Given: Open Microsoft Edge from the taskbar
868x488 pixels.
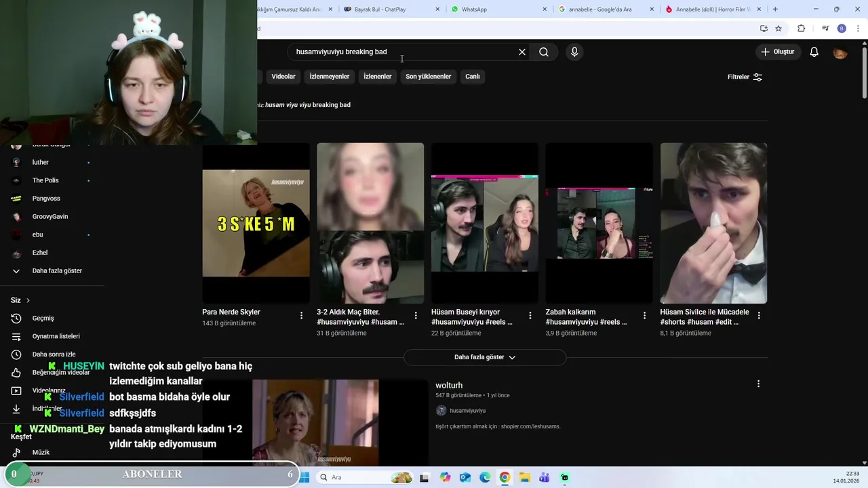Looking at the screenshot, I should (x=485, y=477).
